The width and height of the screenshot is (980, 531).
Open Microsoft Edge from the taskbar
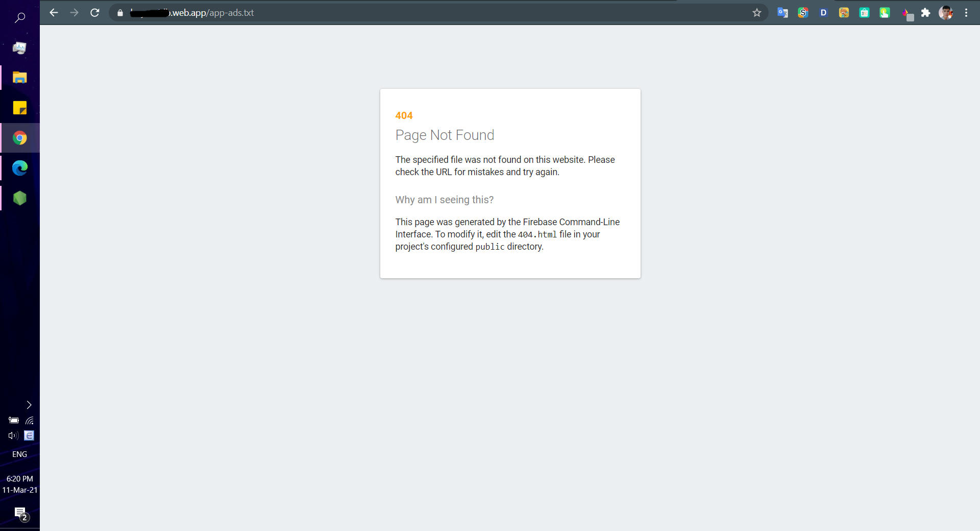click(x=20, y=168)
